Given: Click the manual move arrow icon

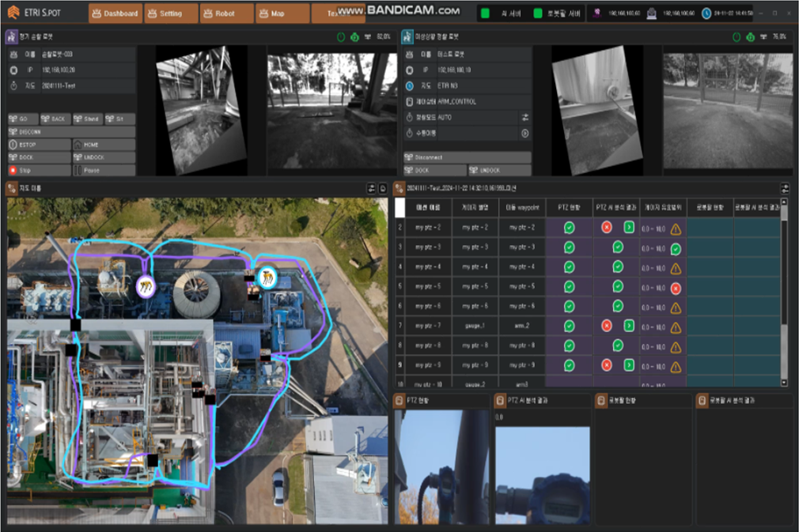Looking at the screenshot, I should (524, 134).
